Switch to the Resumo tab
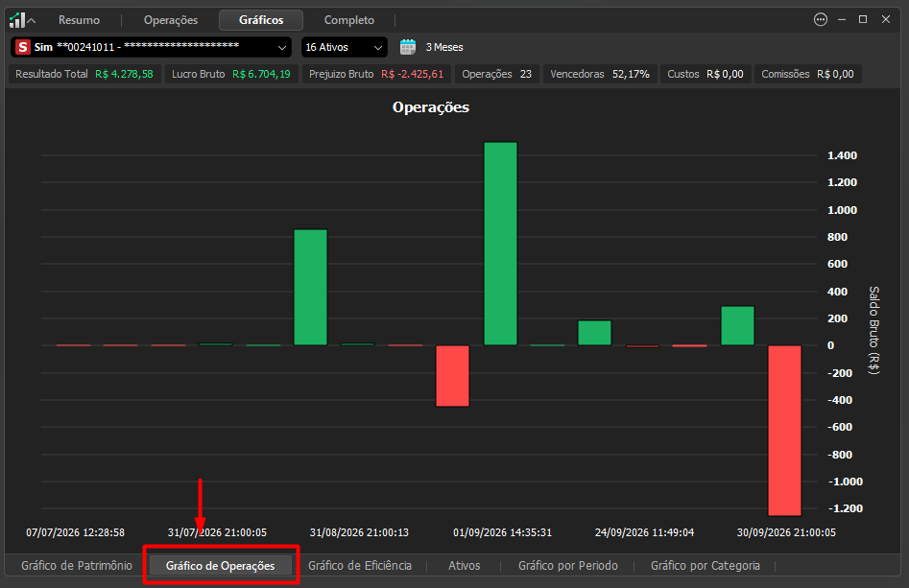Viewport: 909px width, 588px height. 79,20
